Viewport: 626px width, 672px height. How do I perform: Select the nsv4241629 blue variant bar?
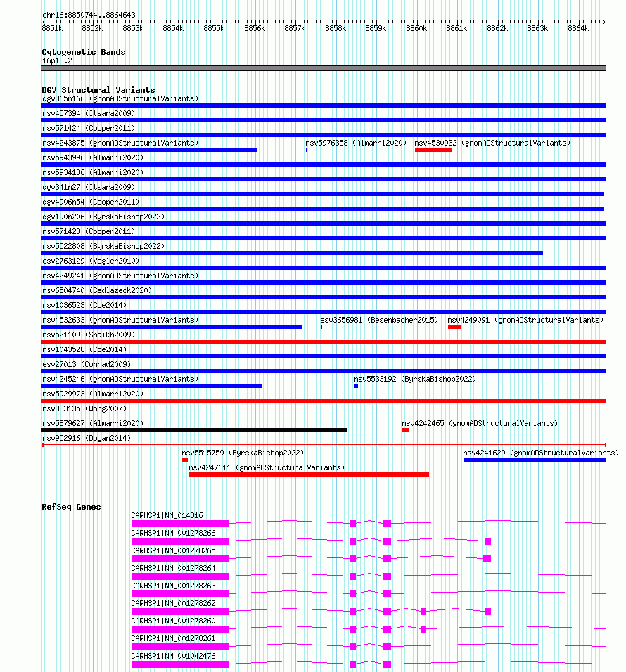point(535,460)
